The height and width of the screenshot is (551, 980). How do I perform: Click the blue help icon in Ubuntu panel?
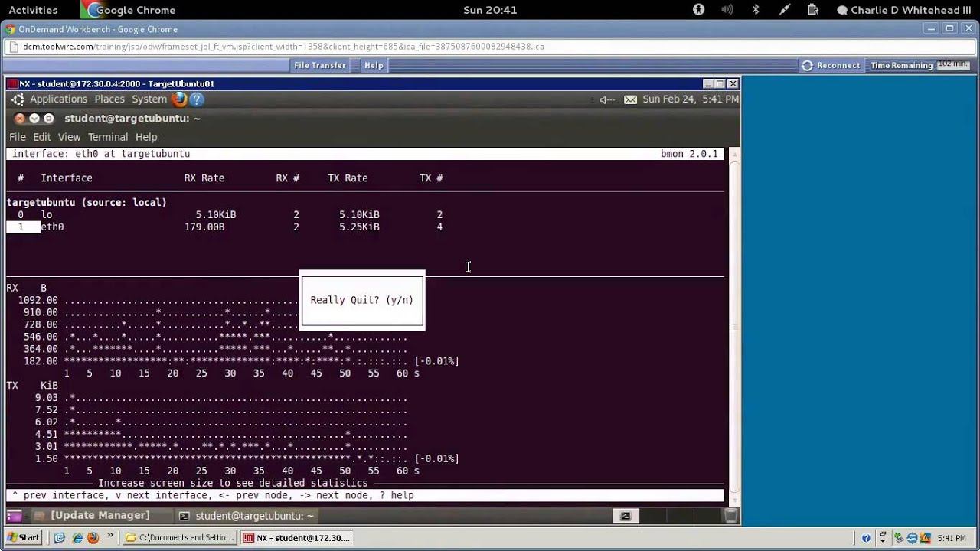(196, 99)
